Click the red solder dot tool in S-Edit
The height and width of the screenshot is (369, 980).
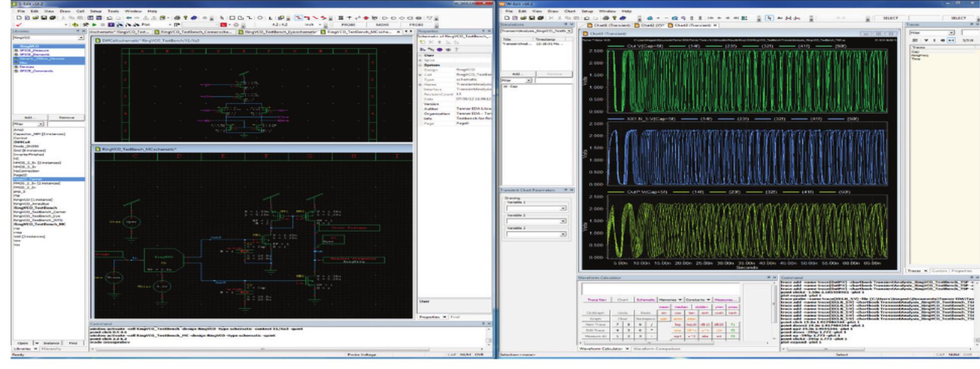pyautogui.click(x=366, y=17)
